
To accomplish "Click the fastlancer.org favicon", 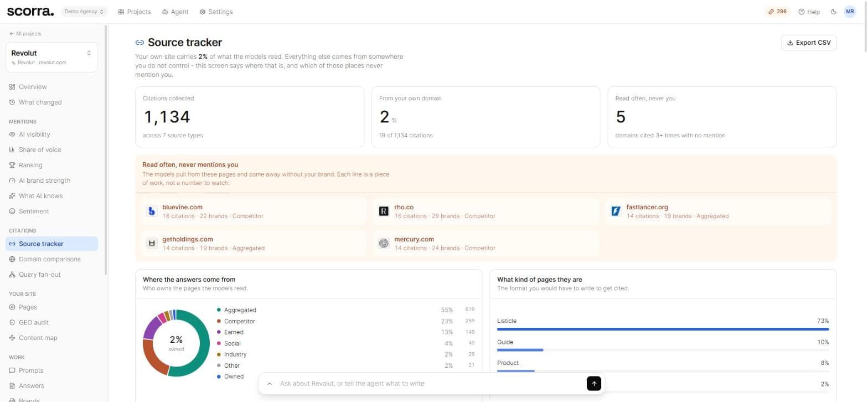I will 616,211.
